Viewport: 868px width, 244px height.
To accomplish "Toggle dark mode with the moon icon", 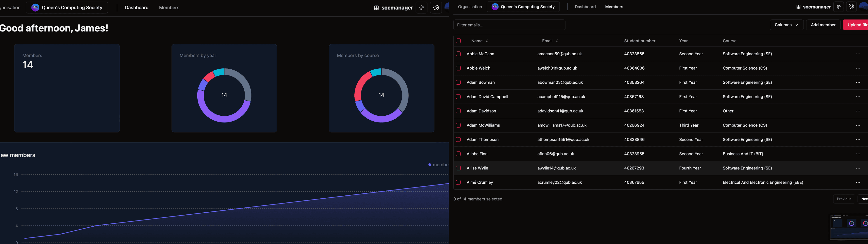I will tap(851, 7).
